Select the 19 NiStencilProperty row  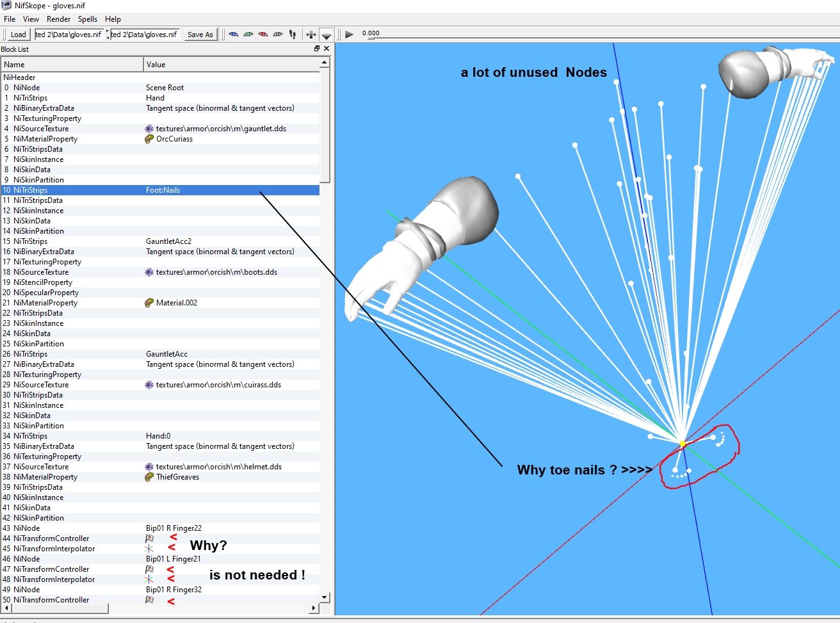tap(160, 282)
